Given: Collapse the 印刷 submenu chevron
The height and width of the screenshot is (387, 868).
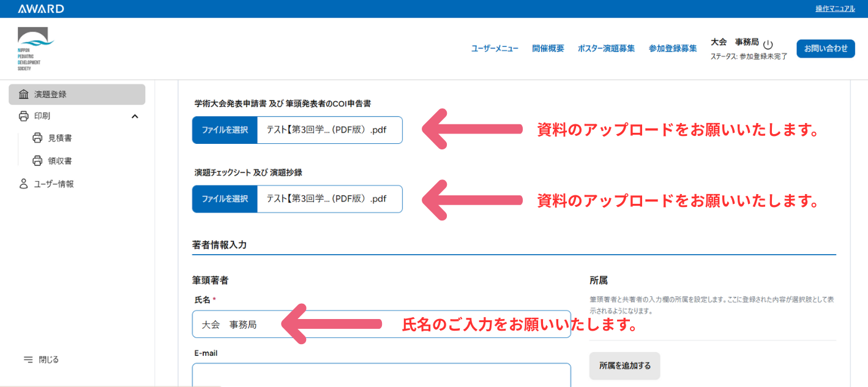Looking at the screenshot, I should point(135,116).
